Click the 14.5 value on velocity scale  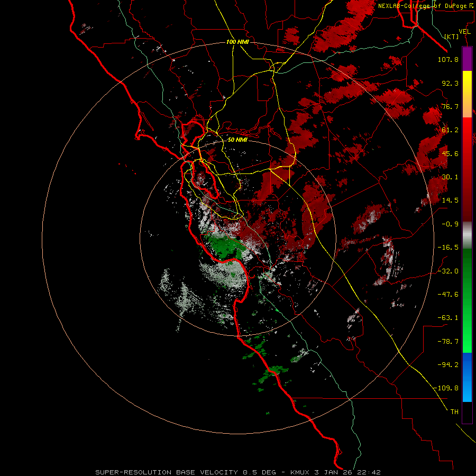(x=450, y=200)
